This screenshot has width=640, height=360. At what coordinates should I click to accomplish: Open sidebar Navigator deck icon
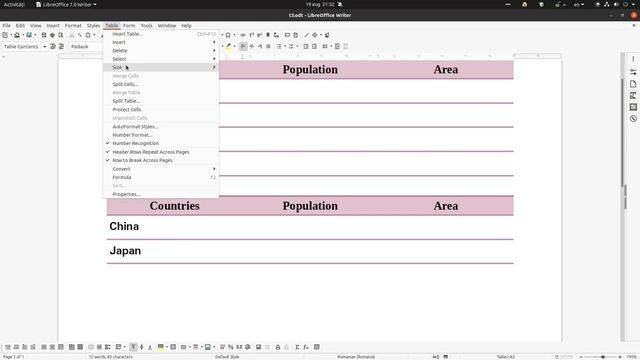[633, 119]
